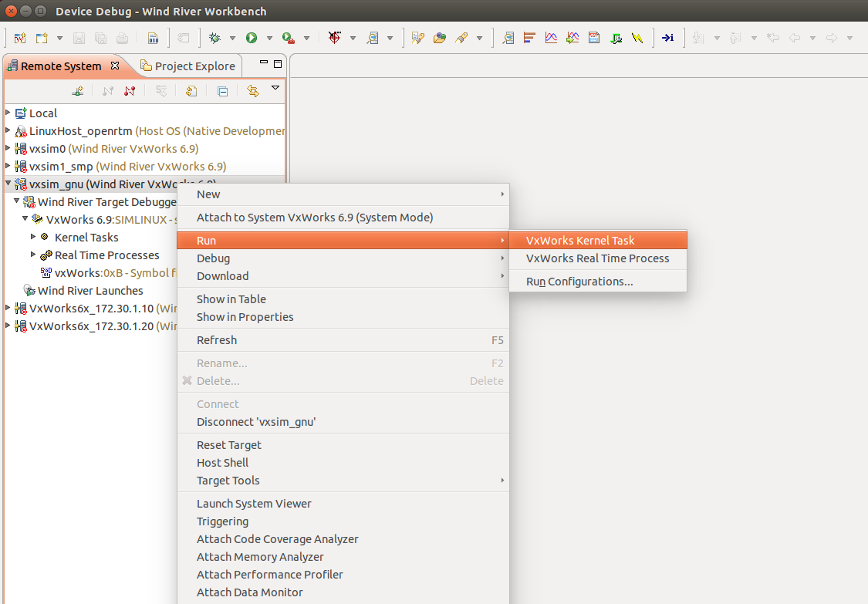
Task: Click the green Run play icon
Action: (x=252, y=38)
